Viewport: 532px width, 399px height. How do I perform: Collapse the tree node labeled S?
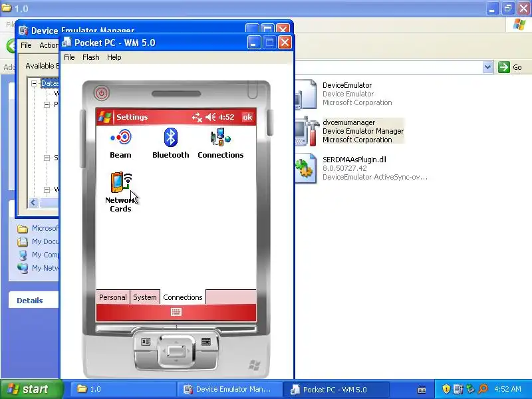pyautogui.click(x=47, y=158)
